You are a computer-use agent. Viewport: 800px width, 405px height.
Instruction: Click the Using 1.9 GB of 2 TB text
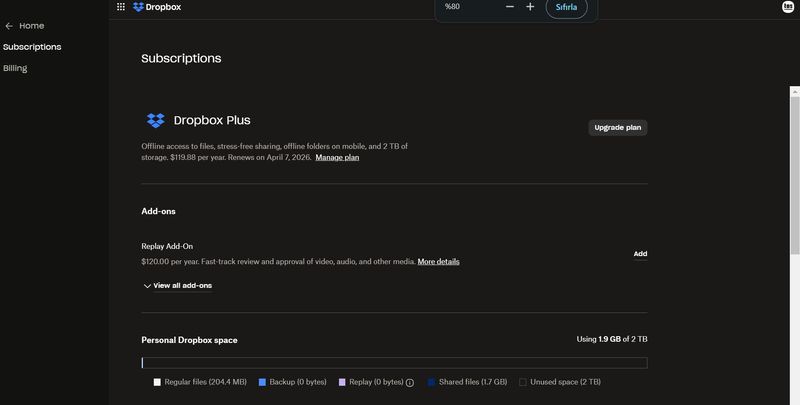point(612,339)
